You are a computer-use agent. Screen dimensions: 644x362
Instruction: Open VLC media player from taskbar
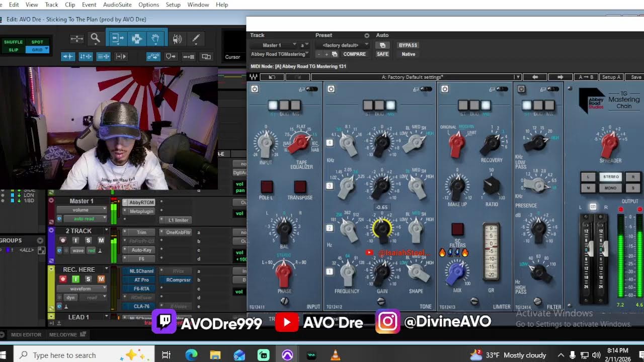(335, 355)
